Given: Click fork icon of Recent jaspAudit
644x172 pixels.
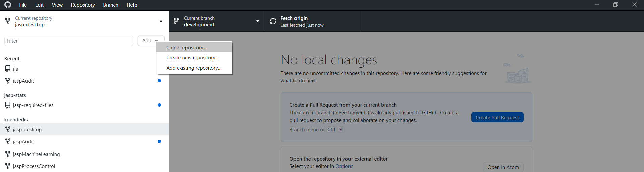Looking at the screenshot, I should pos(8,81).
